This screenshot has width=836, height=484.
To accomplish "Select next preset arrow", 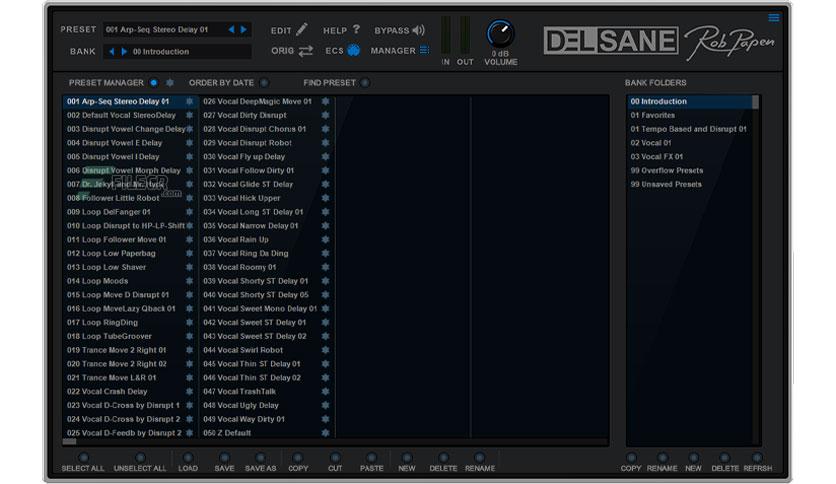I will 244,29.
